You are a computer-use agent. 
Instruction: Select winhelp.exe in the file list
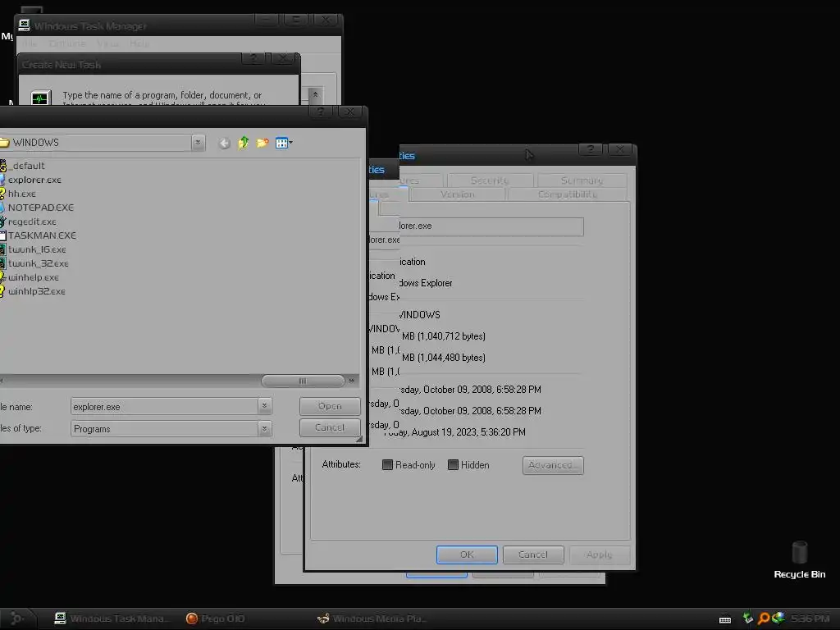tap(30, 277)
